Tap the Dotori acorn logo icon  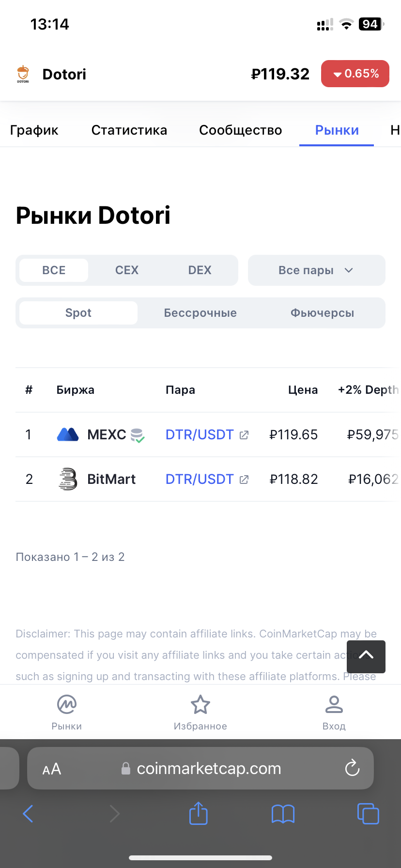[x=23, y=74]
